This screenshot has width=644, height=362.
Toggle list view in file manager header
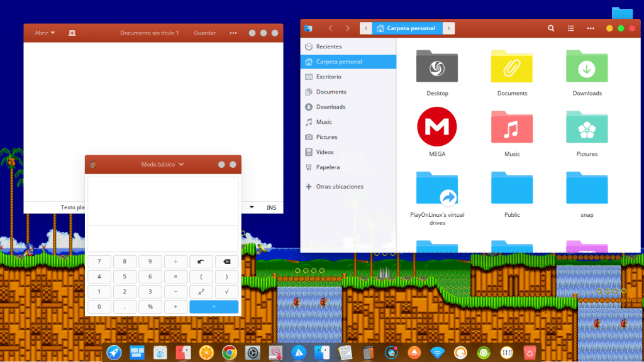coord(570,28)
